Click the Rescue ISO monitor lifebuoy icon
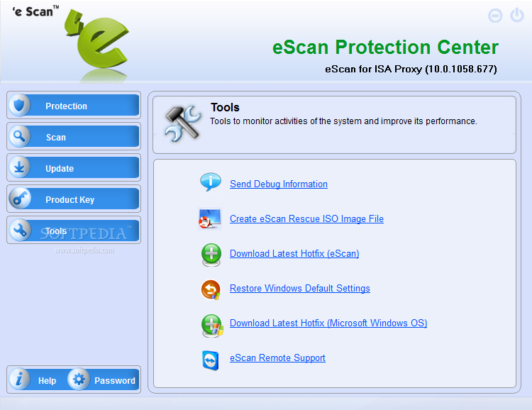 210,219
